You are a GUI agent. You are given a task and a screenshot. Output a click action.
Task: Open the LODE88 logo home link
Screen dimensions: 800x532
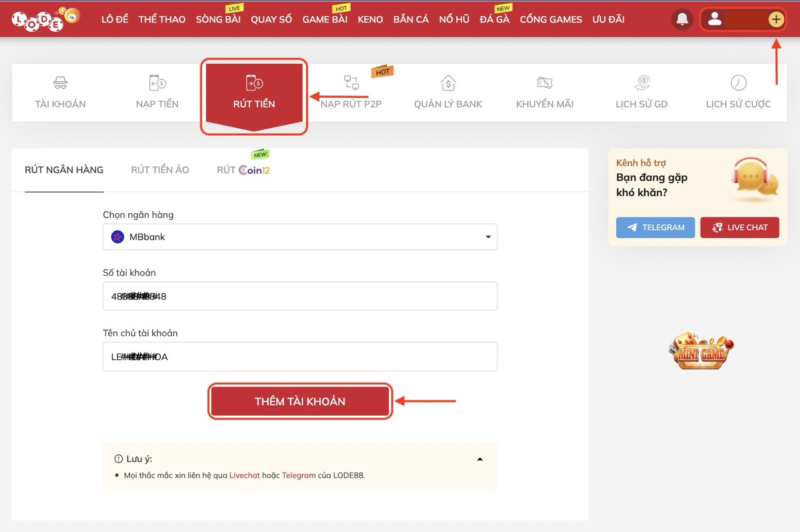(46, 19)
